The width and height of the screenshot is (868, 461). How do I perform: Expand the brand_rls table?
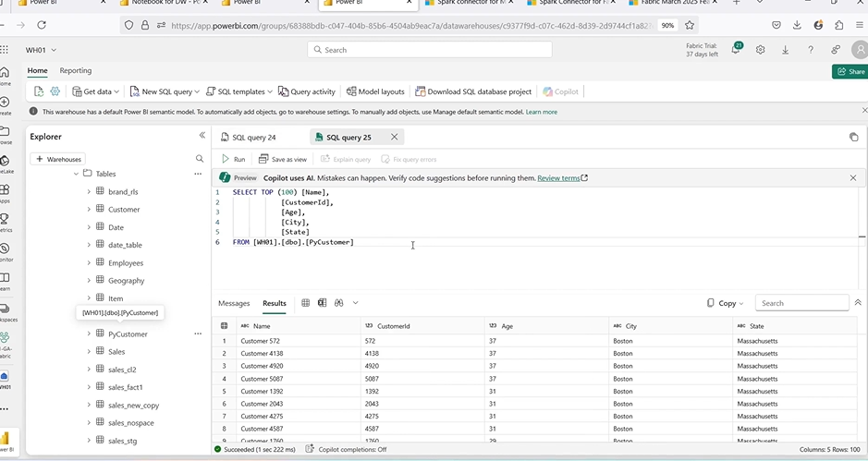pos(89,191)
